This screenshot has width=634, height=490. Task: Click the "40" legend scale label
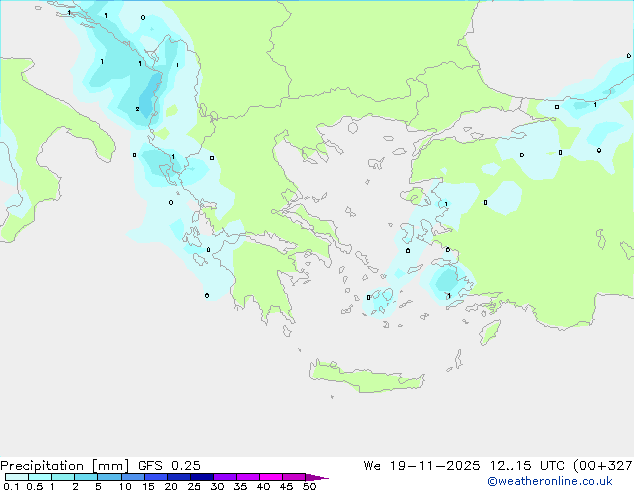(x=263, y=486)
